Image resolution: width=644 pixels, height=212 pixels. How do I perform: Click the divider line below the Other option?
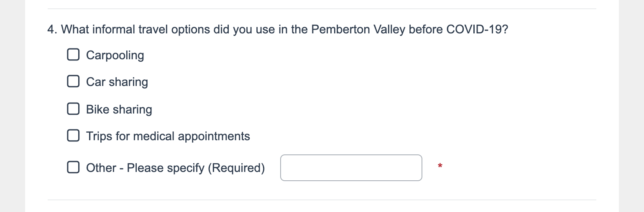pyautogui.click(x=322, y=200)
